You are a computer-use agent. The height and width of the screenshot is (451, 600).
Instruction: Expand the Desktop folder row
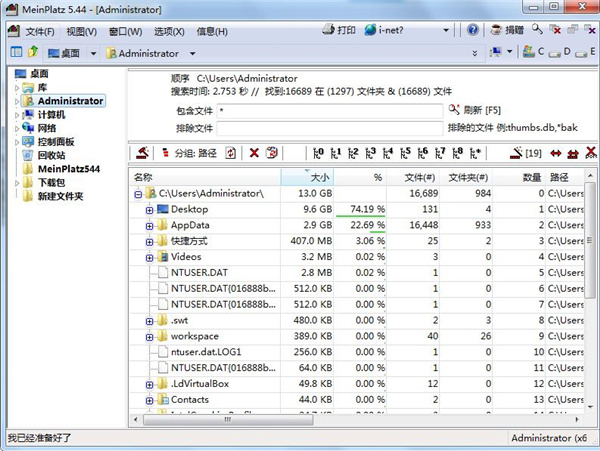[150, 209]
